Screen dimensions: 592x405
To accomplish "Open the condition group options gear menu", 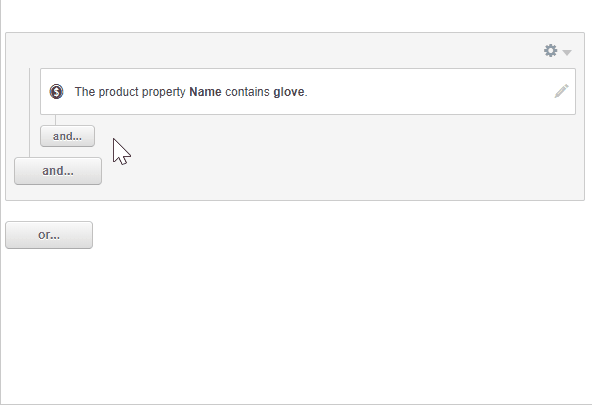I will coord(550,51).
